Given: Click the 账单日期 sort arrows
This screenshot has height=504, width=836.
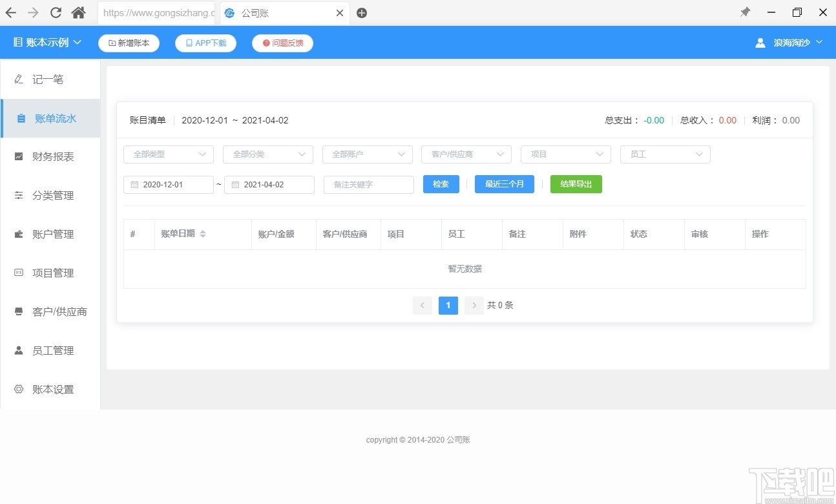Looking at the screenshot, I should 203,234.
